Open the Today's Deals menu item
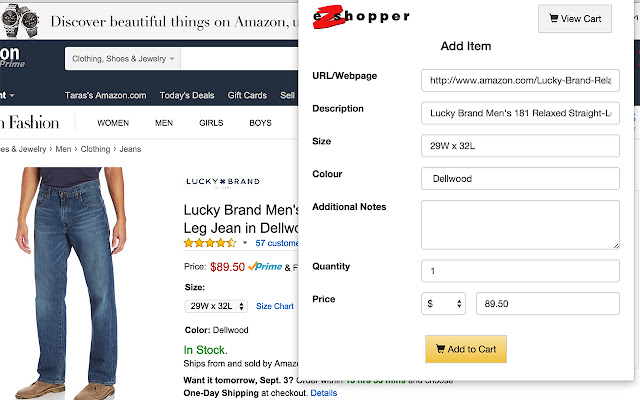The image size is (640, 400). 187,96
